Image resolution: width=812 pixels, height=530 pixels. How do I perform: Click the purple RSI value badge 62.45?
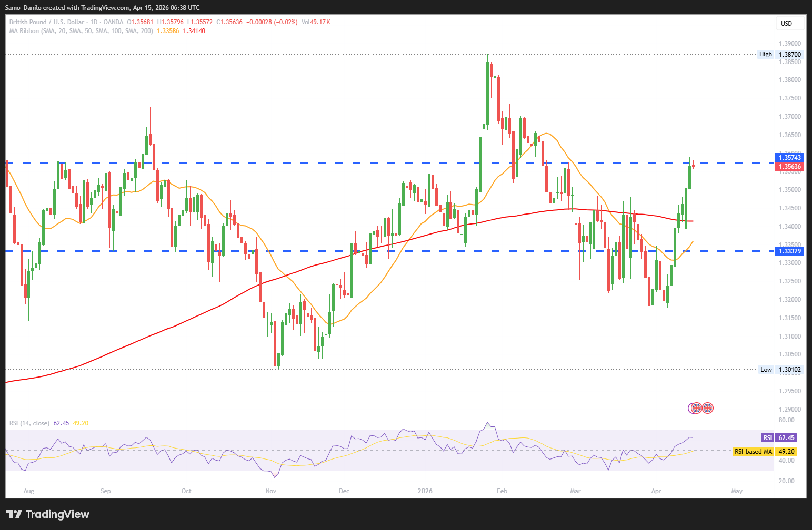click(779, 437)
